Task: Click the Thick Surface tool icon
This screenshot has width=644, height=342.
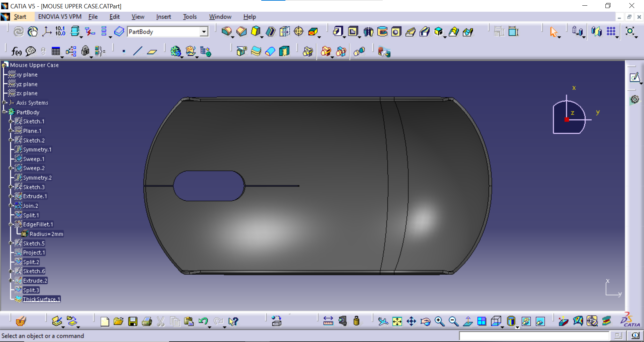Action: click(256, 51)
